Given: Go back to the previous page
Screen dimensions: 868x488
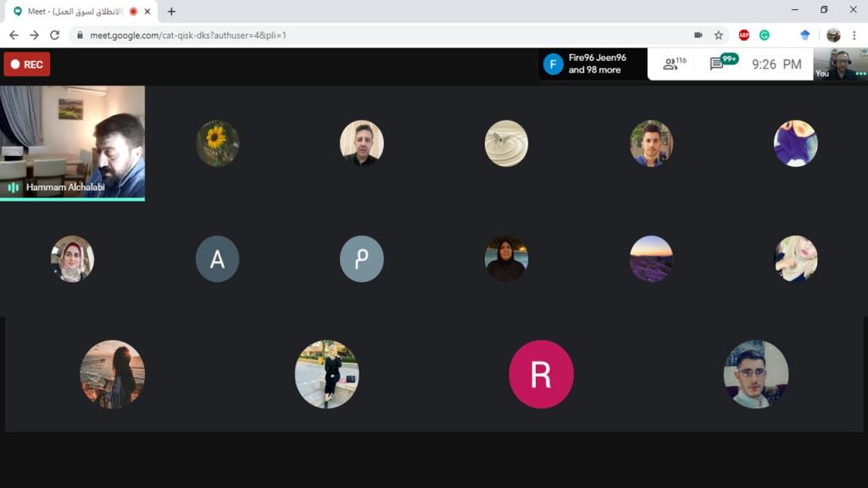Looking at the screenshot, I should 14,35.
